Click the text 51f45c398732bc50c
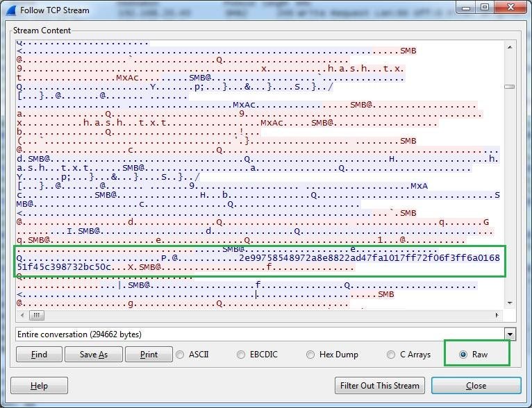532x408 pixels. coord(64,267)
